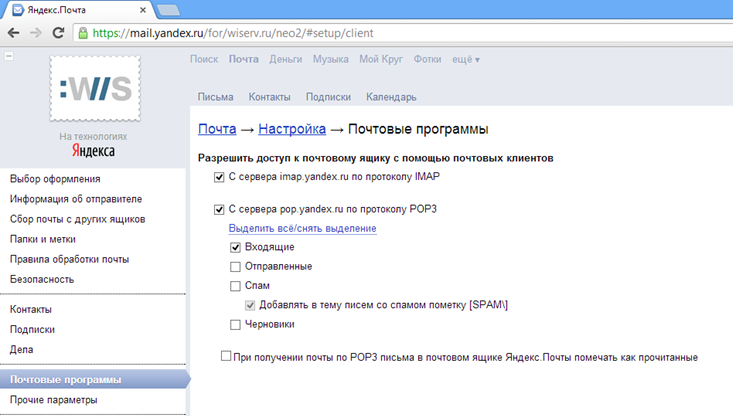Select Прочие параметры in the sidebar

(x=54, y=400)
